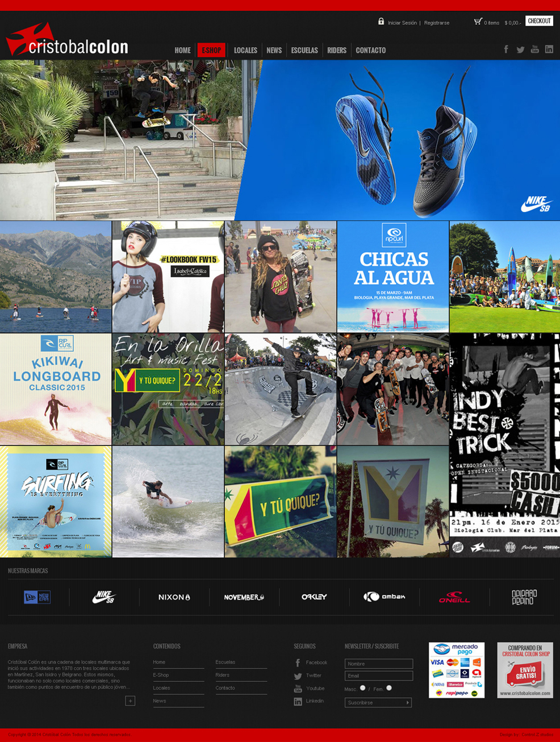Open the surfer riding a wave photo tile

point(168,502)
